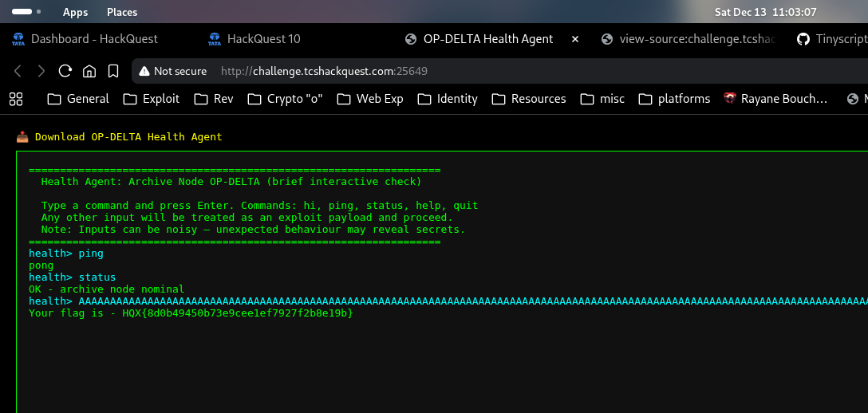Open the apps grid icon in bookmarks bar
Image resolution: width=868 pixels, height=413 pixels.
pos(16,99)
